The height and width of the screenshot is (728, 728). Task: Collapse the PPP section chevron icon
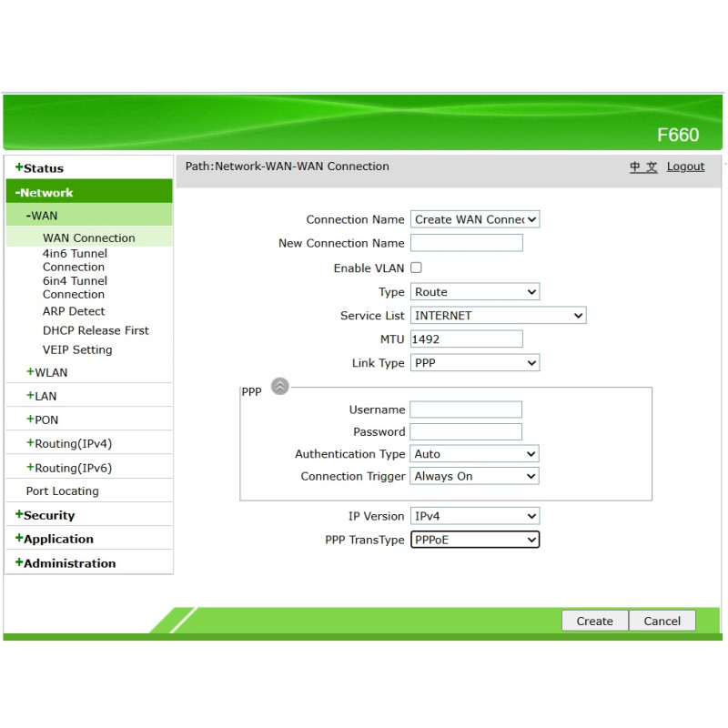coord(280,386)
